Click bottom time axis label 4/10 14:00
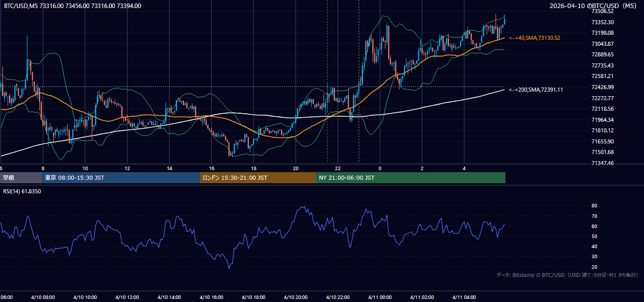Viewport: 644px width, 302px height. point(169,297)
